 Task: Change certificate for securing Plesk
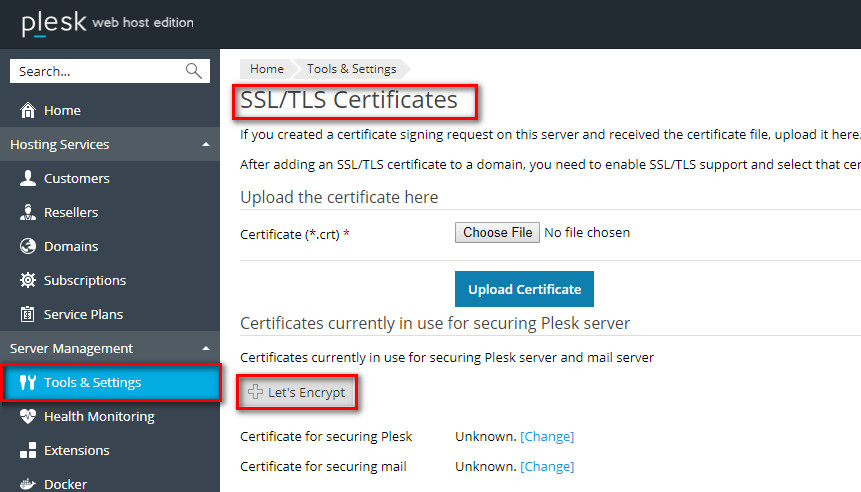[x=547, y=437]
